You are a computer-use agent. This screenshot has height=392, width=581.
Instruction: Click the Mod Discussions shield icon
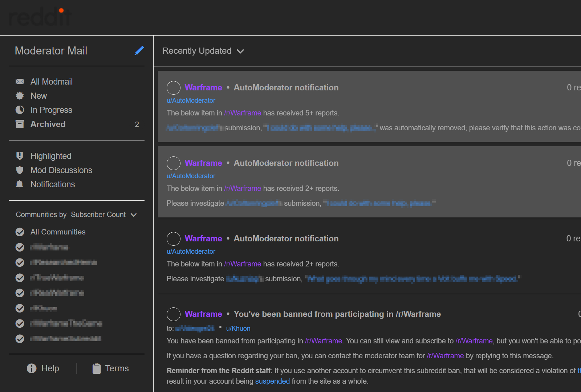tap(20, 170)
